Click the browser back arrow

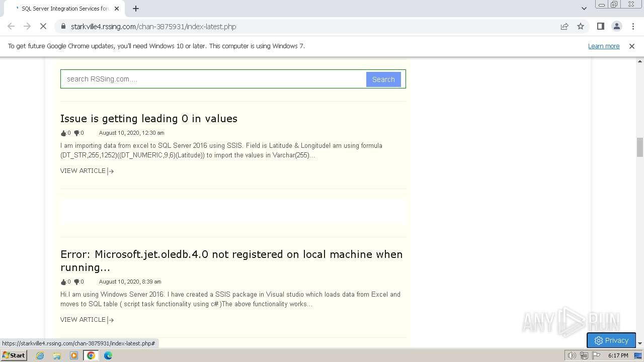click(11, 26)
